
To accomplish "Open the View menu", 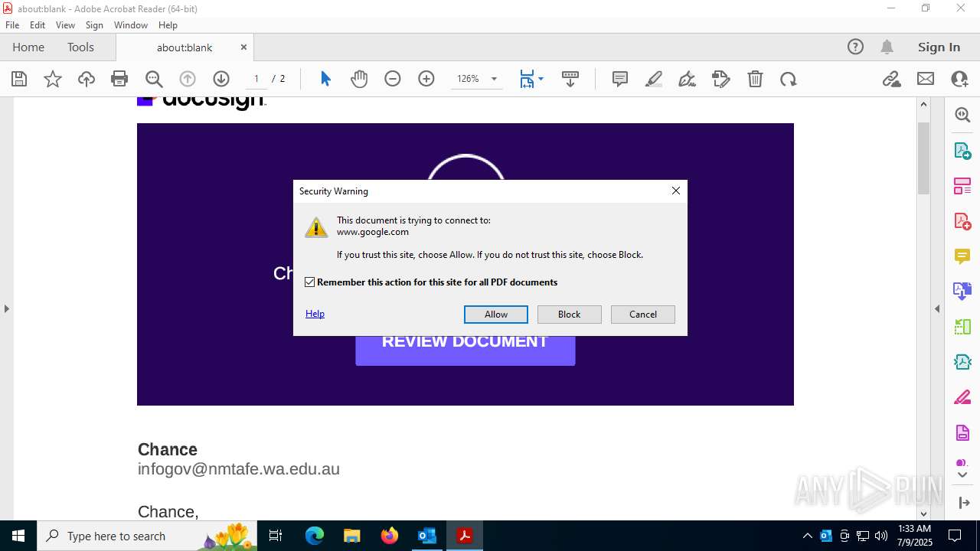I will click(x=66, y=25).
